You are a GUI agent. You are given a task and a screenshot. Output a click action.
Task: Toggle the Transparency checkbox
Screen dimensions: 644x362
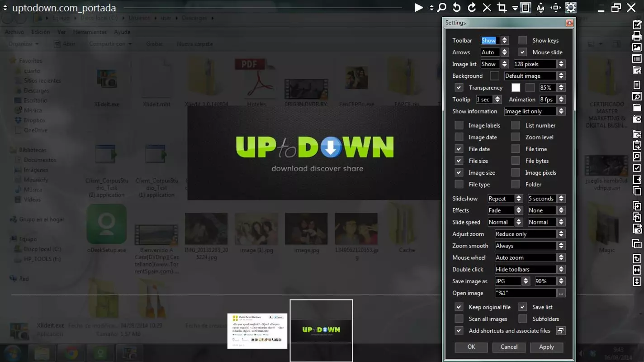pos(459,87)
